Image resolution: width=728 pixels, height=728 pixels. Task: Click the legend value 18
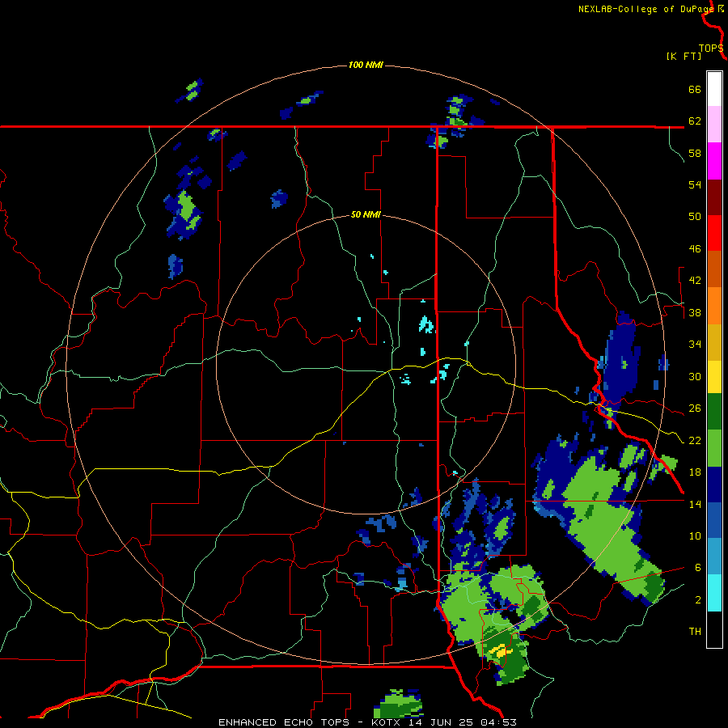(695, 472)
